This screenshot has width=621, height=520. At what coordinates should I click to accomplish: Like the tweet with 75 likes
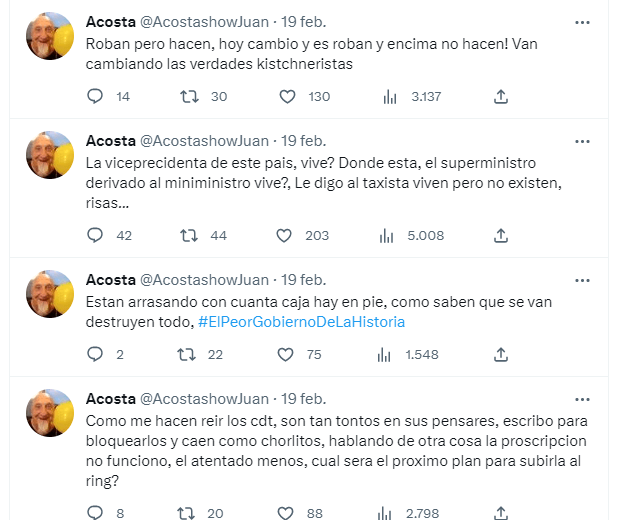tap(287, 354)
